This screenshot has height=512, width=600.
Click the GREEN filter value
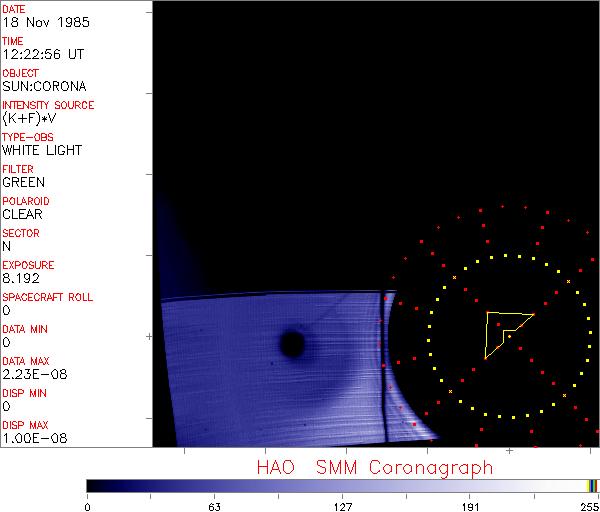23,182
